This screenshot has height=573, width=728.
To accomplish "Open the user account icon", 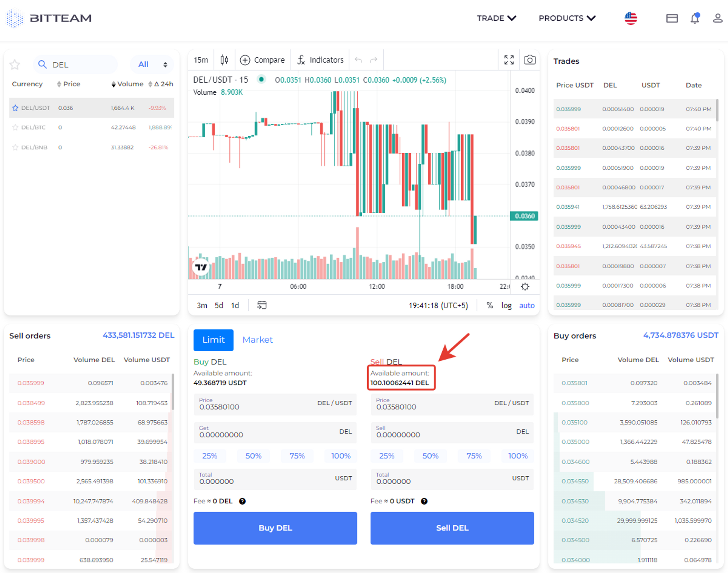I will click(x=717, y=18).
